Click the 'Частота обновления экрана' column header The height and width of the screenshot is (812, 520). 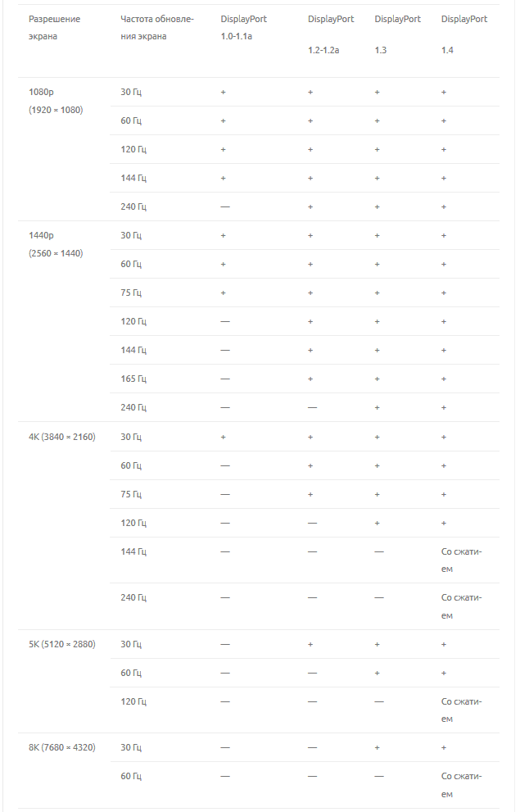click(x=156, y=27)
